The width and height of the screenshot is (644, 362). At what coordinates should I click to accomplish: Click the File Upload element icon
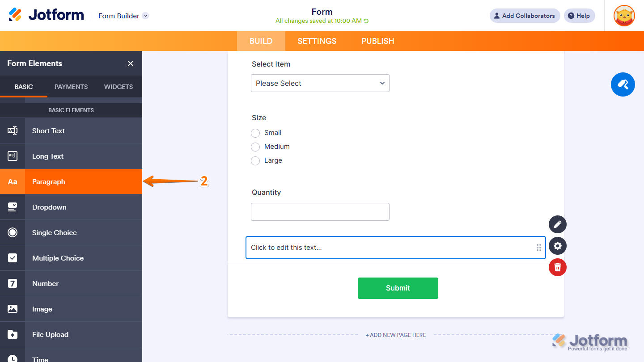pos(12,334)
